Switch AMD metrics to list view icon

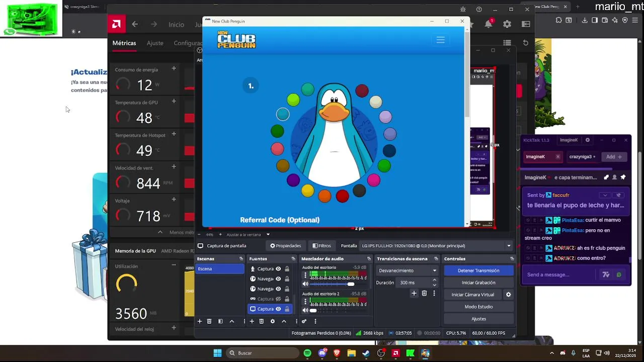[507, 43]
